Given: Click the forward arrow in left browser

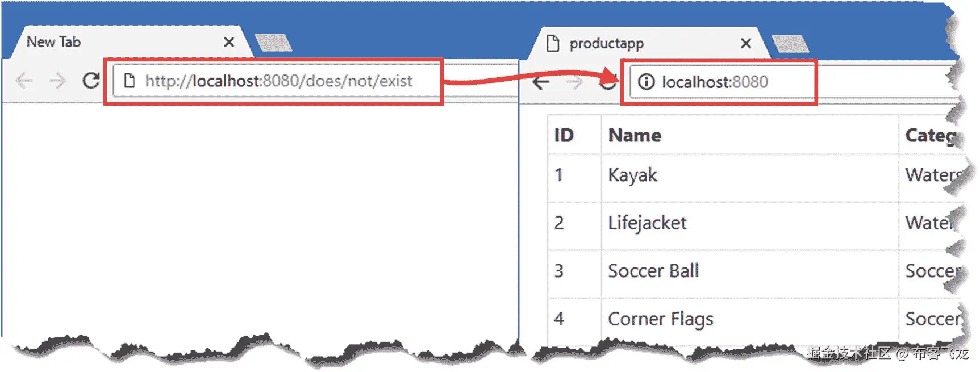Looking at the screenshot, I should (57, 81).
